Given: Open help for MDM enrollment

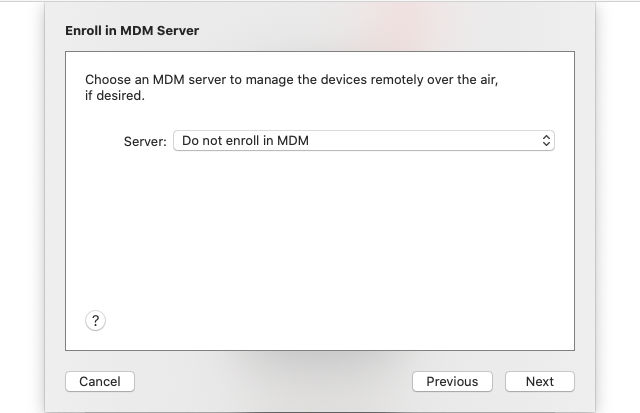Looking at the screenshot, I should pyautogui.click(x=96, y=321).
